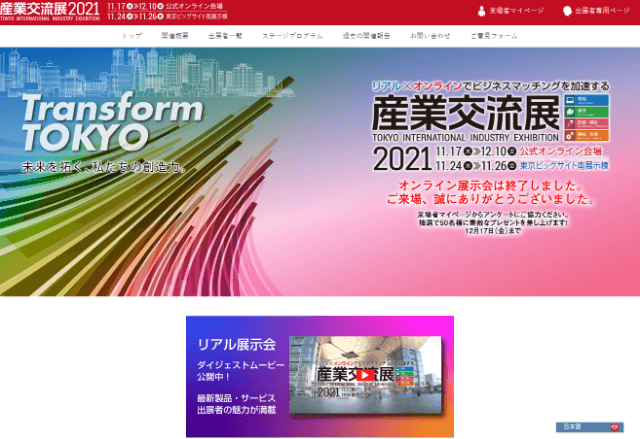The height and width of the screenshot is (439, 640).
Task: Open the ステージプログラム menu item
Action: click(x=292, y=36)
